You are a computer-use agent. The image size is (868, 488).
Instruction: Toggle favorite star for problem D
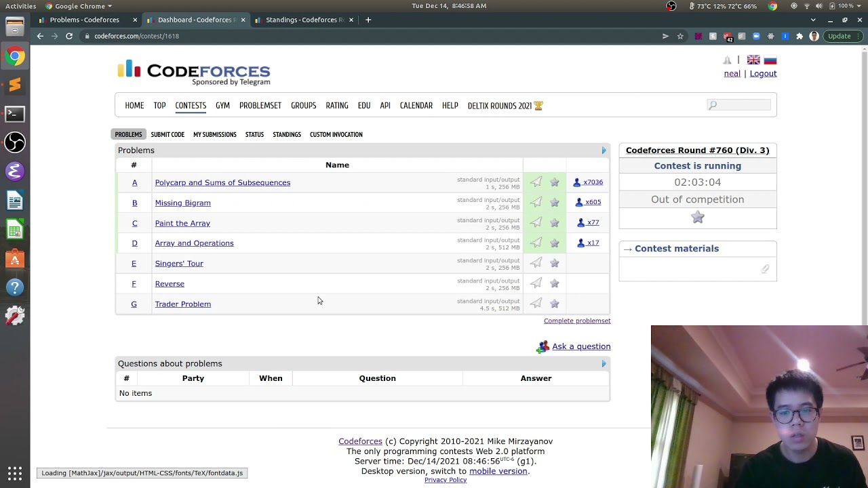[x=554, y=243]
